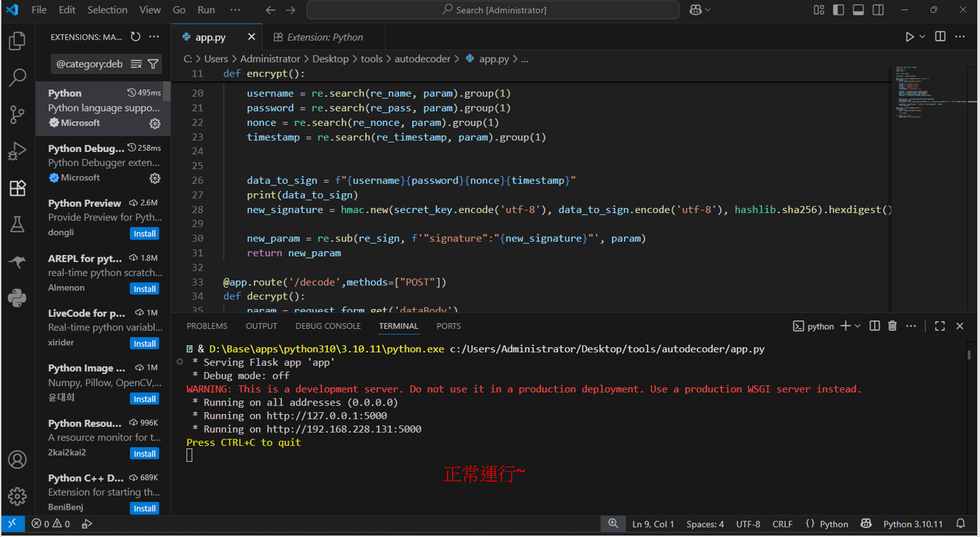Refresh the extensions list
The height and width of the screenshot is (537, 980).
pos(135,37)
